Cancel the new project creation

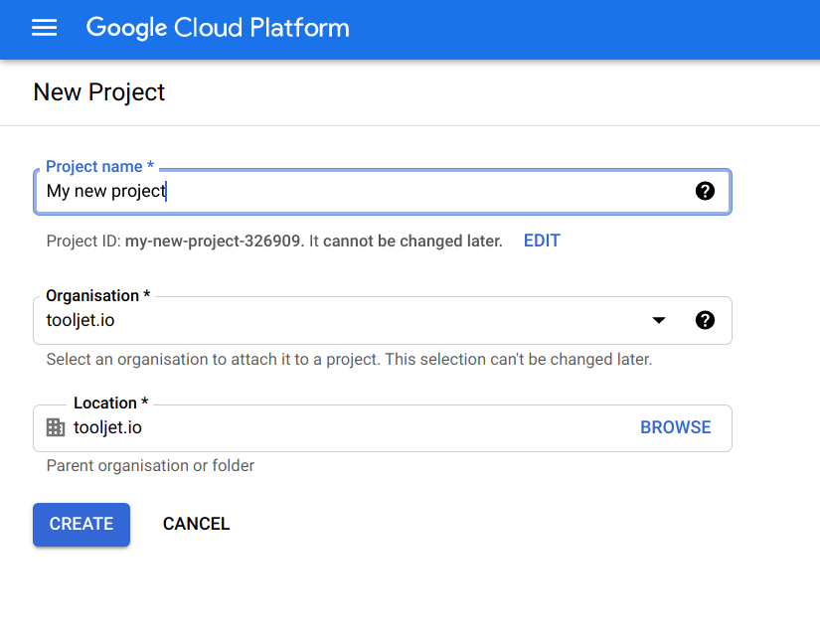pos(196,524)
